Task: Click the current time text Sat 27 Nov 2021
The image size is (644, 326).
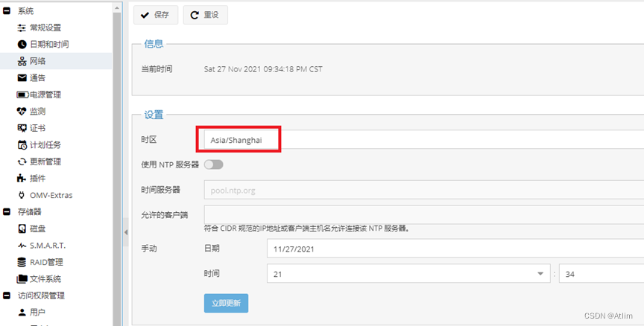Action: coord(263,69)
